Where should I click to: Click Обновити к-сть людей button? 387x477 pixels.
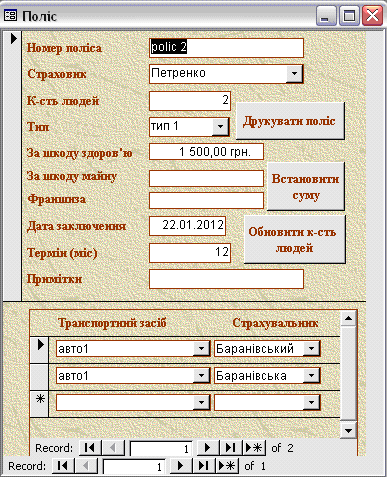(294, 239)
